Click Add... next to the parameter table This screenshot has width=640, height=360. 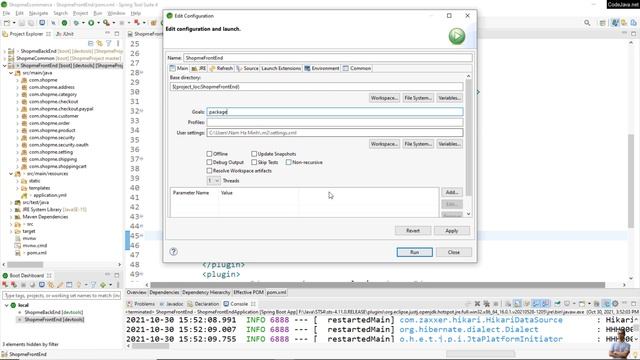click(452, 192)
